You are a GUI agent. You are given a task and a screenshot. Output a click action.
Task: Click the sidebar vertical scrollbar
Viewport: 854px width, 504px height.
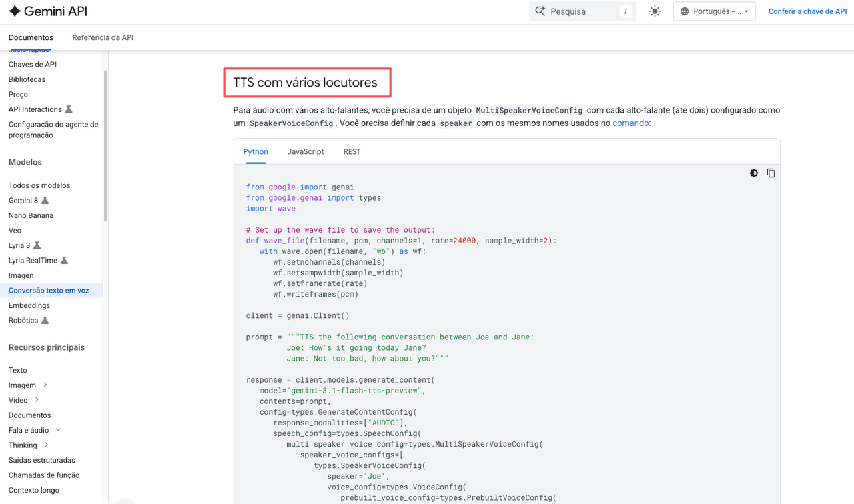pos(105,145)
